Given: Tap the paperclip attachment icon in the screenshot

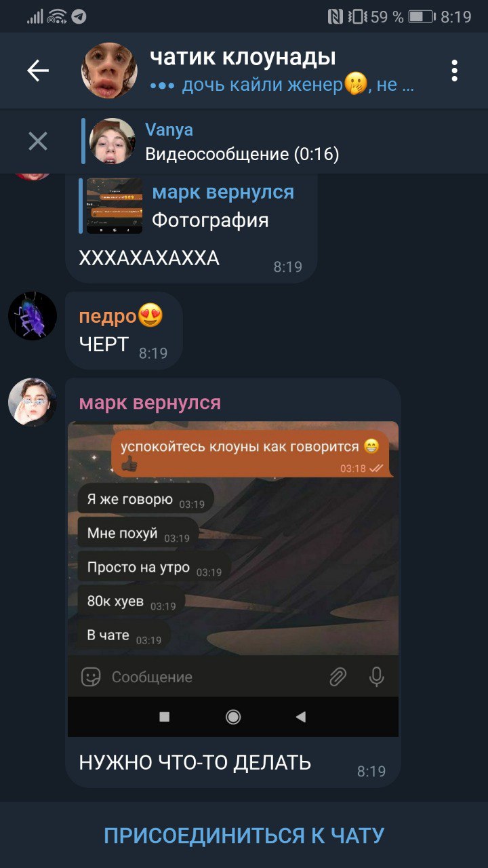Looking at the screenshot, I should point(338,677).
